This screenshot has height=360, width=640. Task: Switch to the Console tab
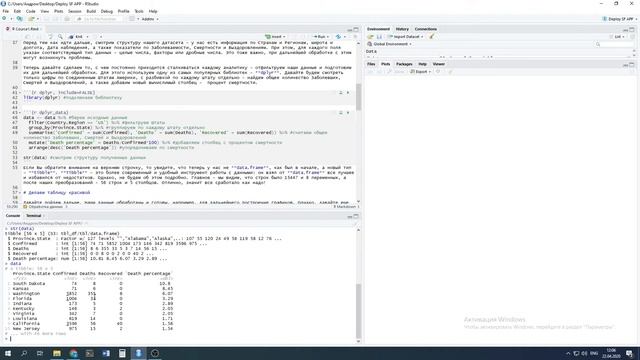click(x=13, y=216)
